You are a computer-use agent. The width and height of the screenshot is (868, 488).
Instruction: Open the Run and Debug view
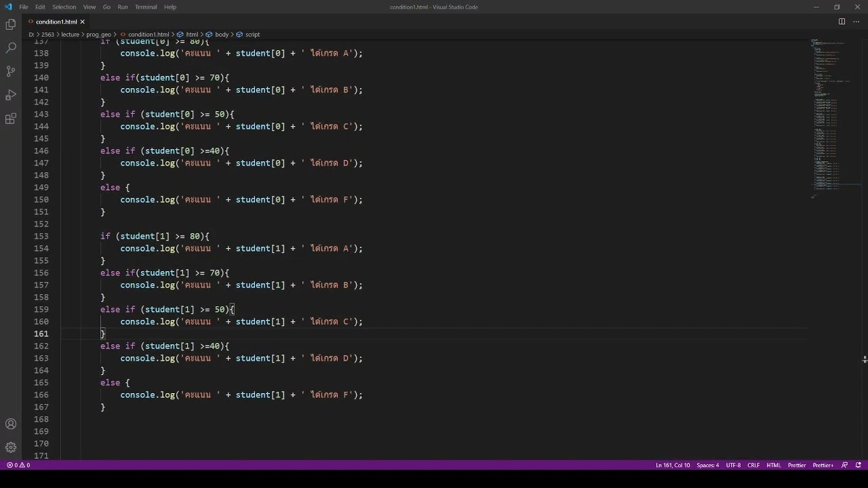(11, 95)
